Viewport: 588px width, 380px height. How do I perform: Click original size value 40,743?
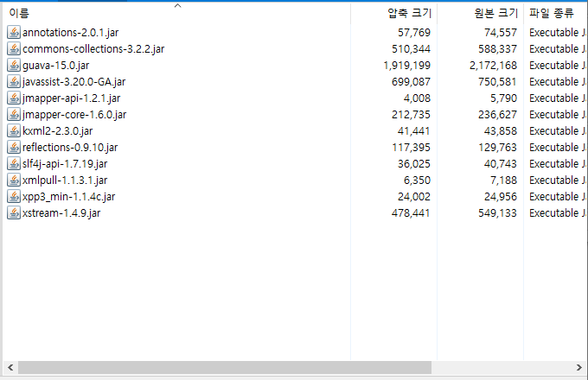click(x=501, y=164)
